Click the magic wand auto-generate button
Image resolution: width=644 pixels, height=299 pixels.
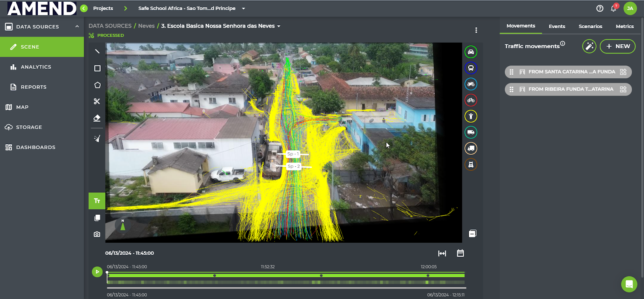tap(589, 46)
